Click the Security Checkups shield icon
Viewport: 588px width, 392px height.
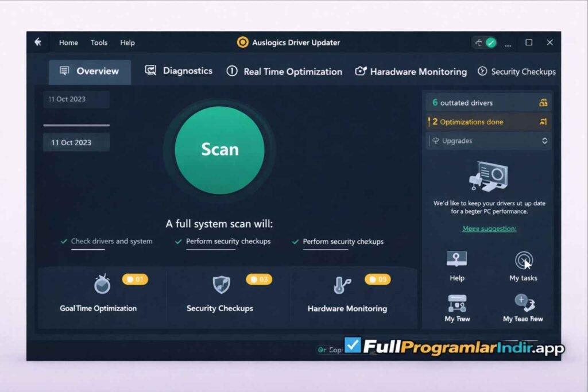[221, 284]
